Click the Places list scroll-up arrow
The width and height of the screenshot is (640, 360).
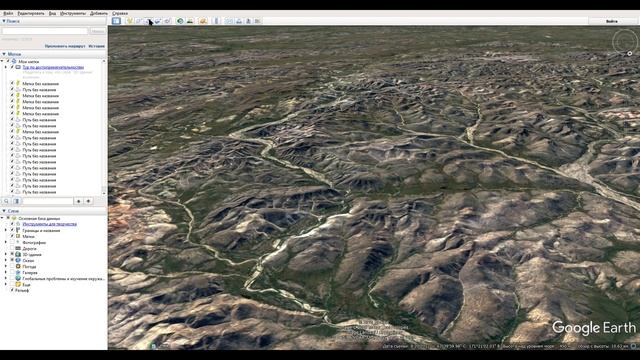[x=104, y=61]
